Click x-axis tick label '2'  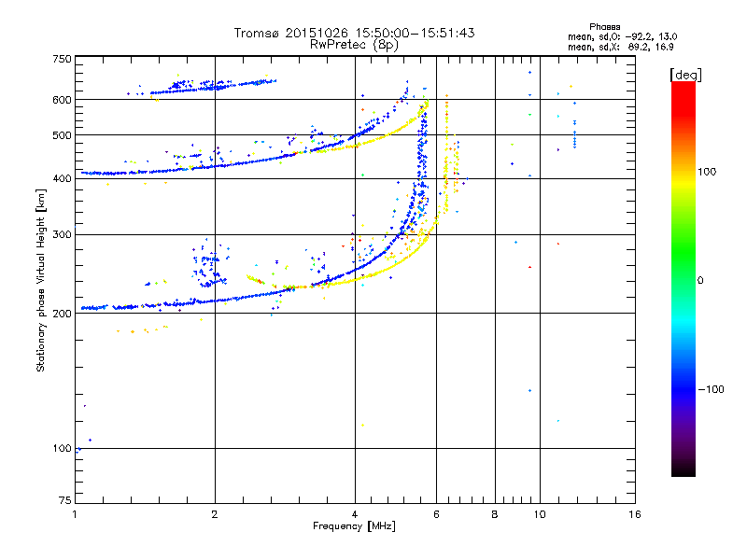tap(215, 514)
